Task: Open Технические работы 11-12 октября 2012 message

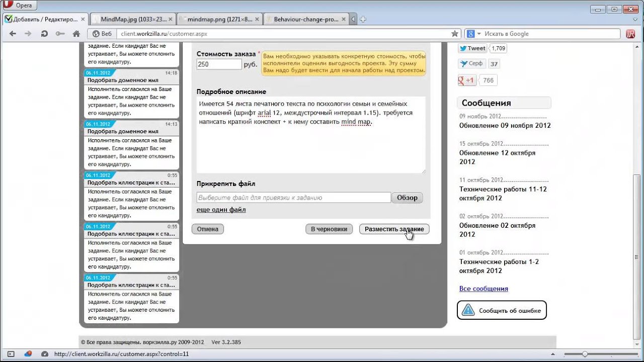Action: point(503,194)
